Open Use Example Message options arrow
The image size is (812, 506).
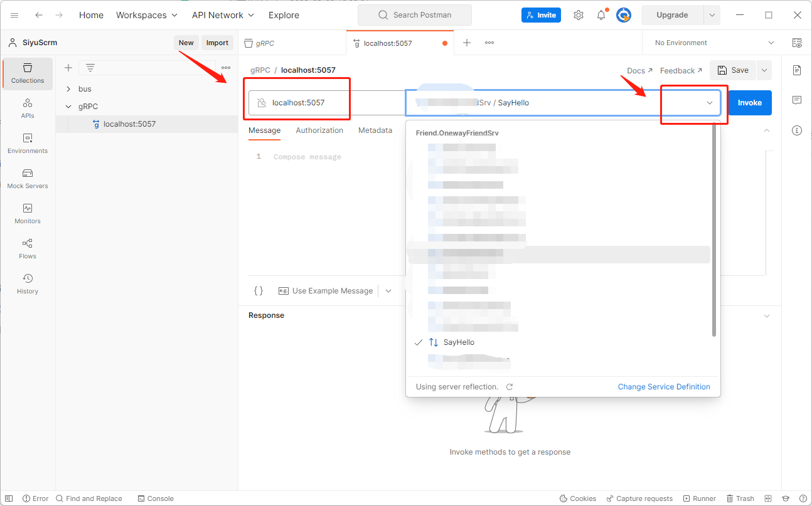(x=388, y=291)
